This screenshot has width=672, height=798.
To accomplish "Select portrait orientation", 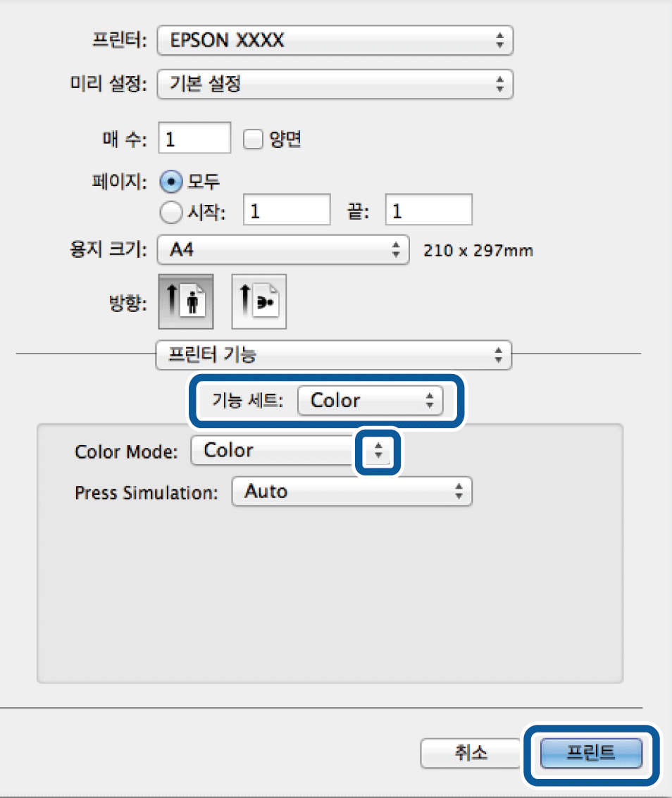I will 185,301.
